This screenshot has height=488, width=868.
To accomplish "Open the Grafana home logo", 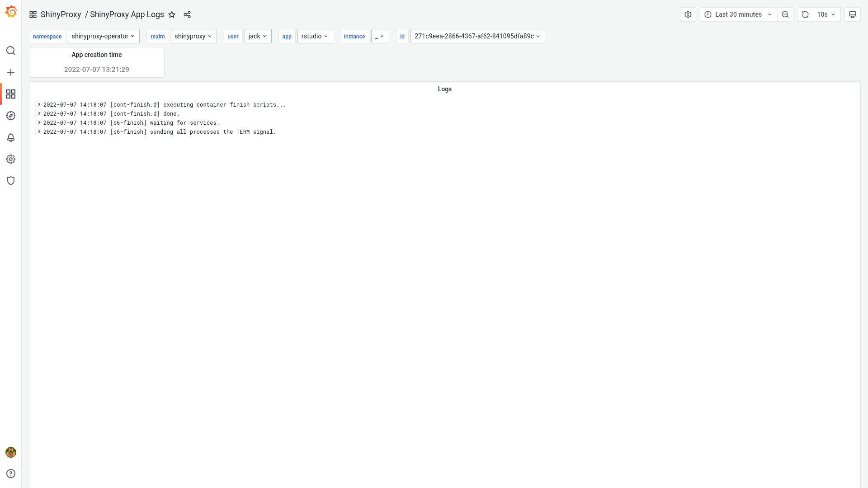I will click(11, 12).
